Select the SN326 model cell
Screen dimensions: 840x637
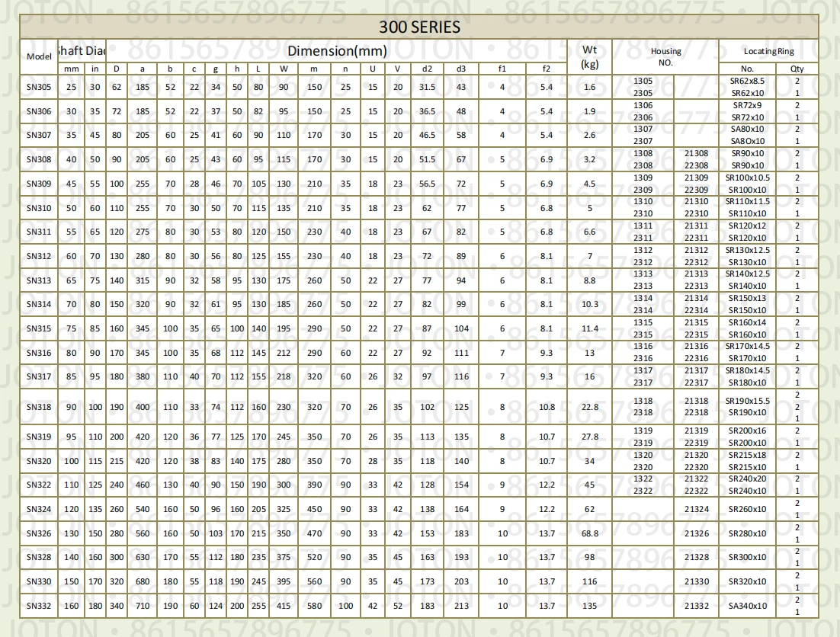coord(39,533)
